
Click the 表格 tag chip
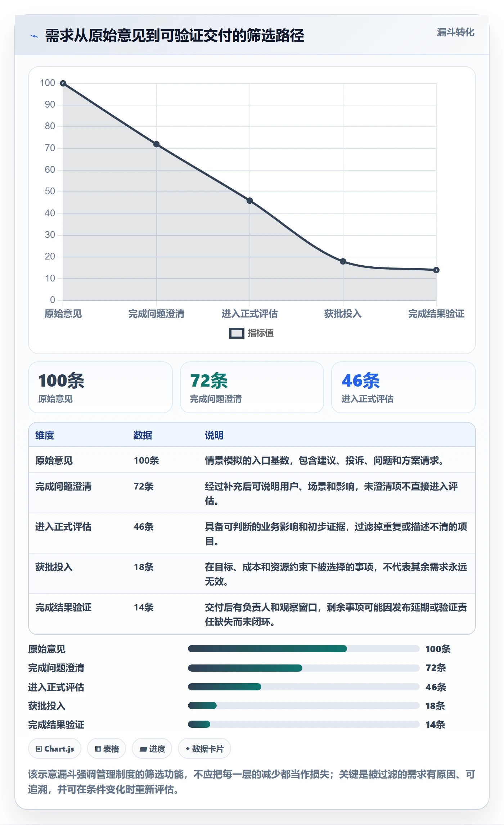[x=107, y=749]
